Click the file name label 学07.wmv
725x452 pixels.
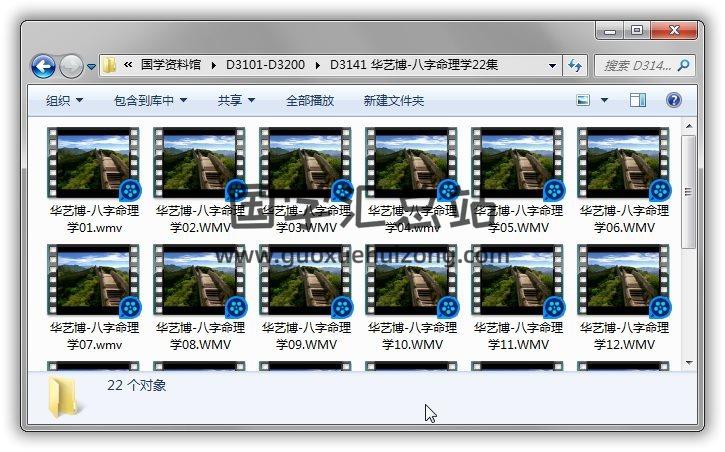point(94,344)
